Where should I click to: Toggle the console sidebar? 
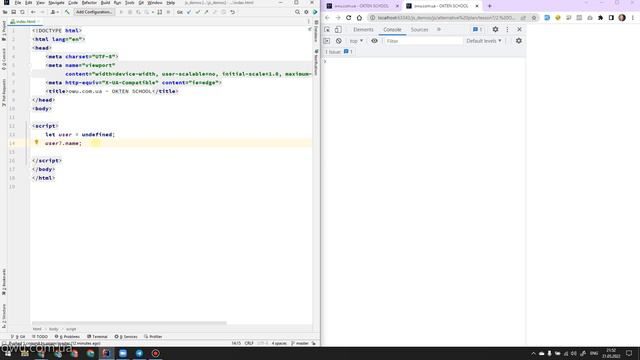click(x=327, y=41)
